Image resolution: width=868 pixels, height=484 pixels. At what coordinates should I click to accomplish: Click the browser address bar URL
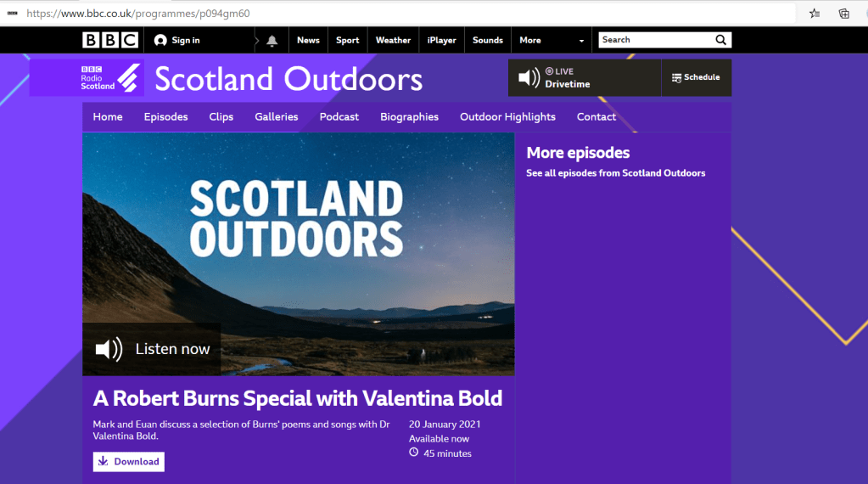click(138, 14)
